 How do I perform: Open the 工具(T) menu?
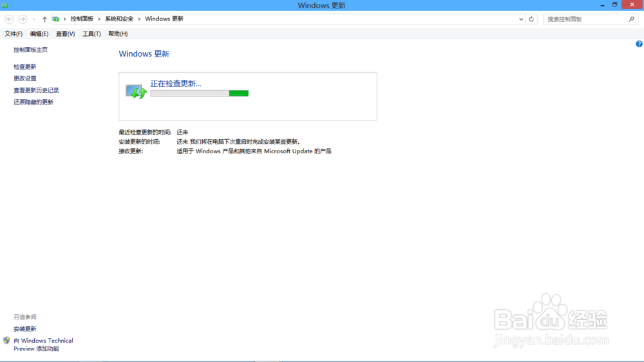coord(91,33)
